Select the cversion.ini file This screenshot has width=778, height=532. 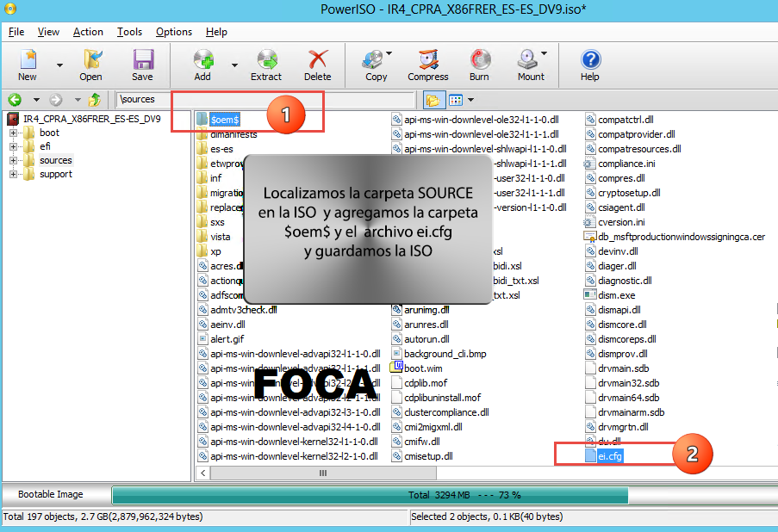pos(621,222)
